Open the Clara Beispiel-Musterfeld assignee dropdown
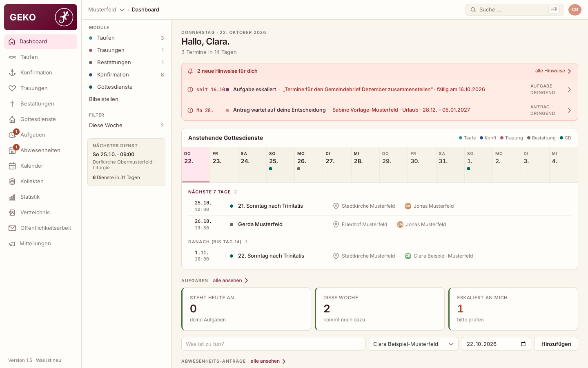The height and width of the screenshot is (368, 588). coord(413,344)
